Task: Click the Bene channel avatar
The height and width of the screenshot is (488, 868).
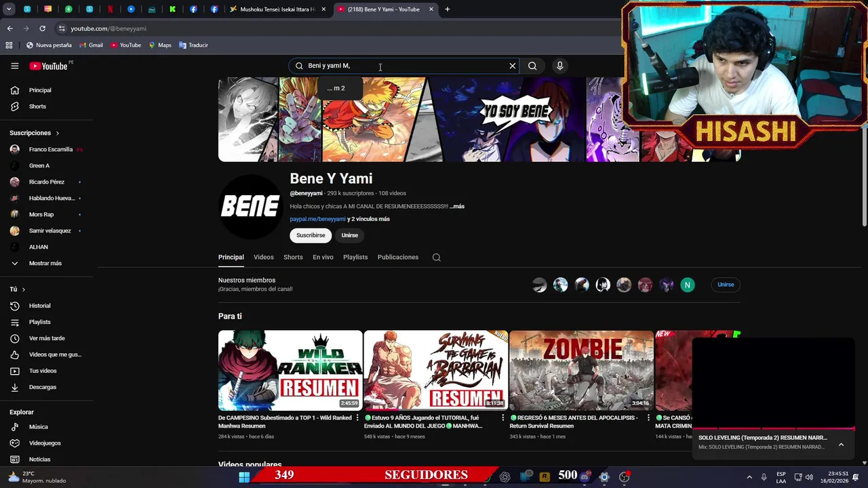Action: click(x=250, y=207)
